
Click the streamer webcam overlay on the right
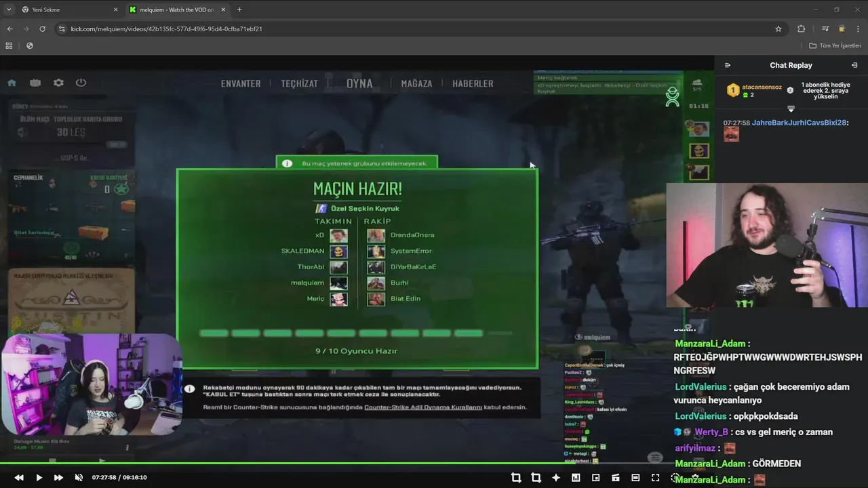coord(767,245)
